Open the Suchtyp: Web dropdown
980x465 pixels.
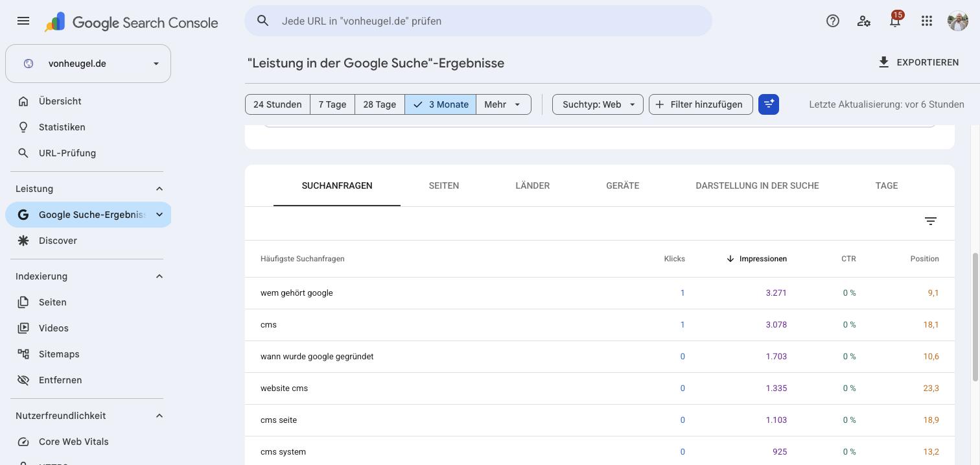pyautogui.click(x=598, y=104)
